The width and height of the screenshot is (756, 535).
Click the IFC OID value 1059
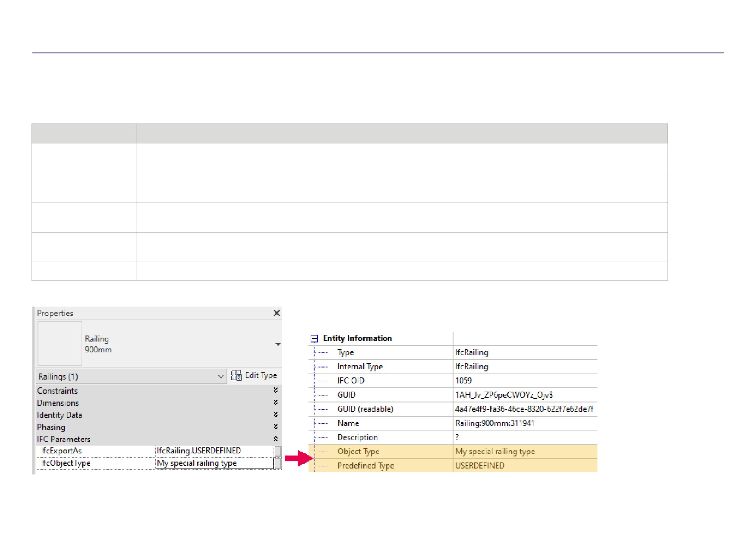coord(463,381)
